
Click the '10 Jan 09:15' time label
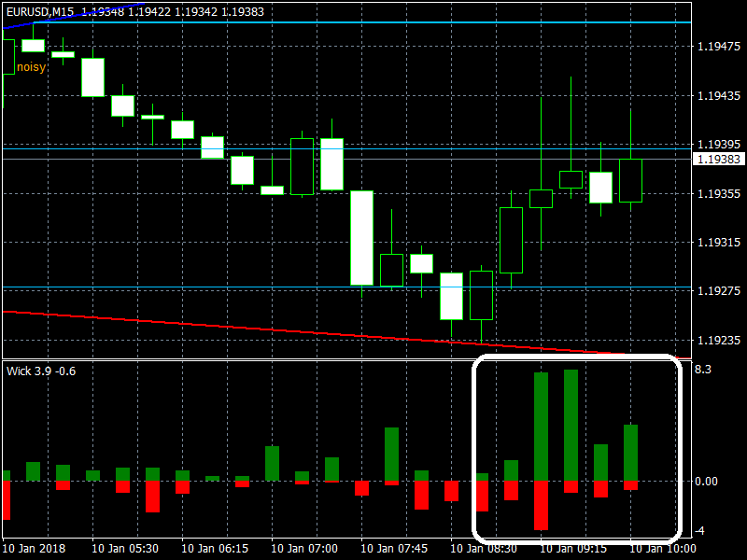click(573, 549)
